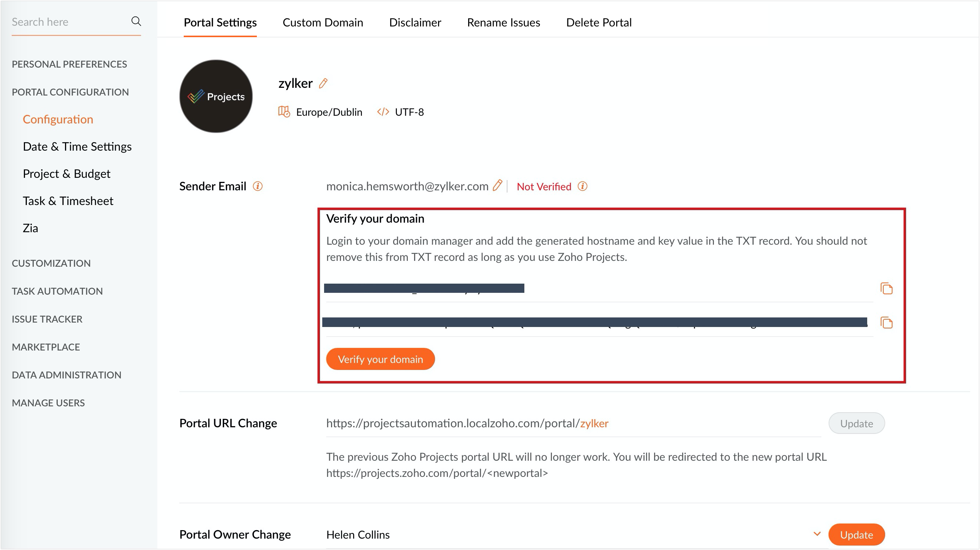Viewport: 980px width, 550px height.
Task: Expand Portal Owner Change dropdown arrow
Action: 816,533
